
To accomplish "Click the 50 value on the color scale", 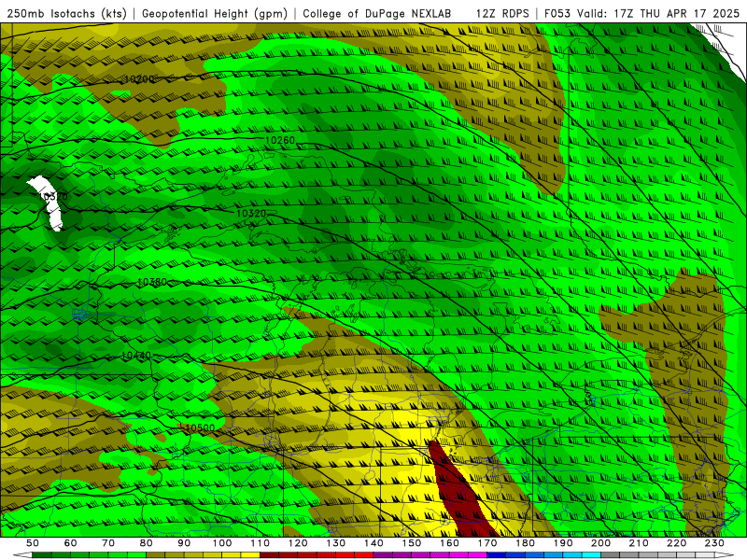I will point(33,543).
